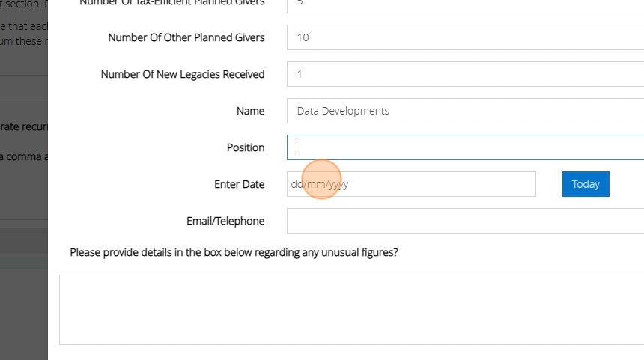Click the unusual figures details text area

point(352,309)
